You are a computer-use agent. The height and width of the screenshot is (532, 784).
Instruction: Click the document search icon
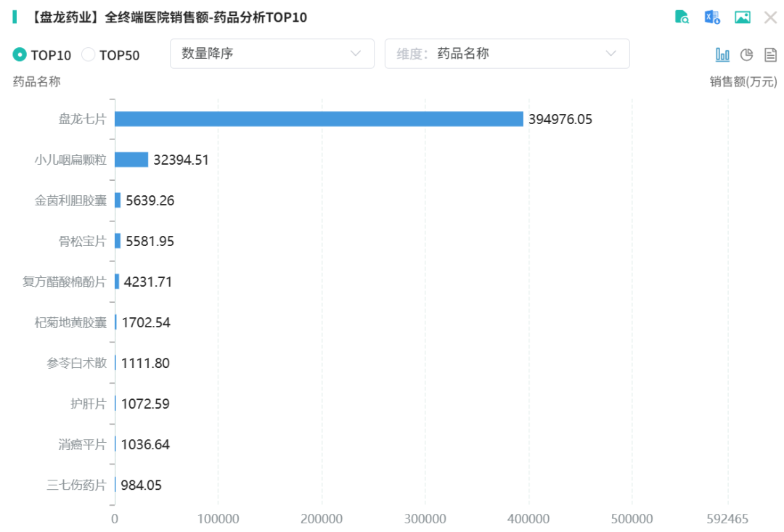click(682, 17)
